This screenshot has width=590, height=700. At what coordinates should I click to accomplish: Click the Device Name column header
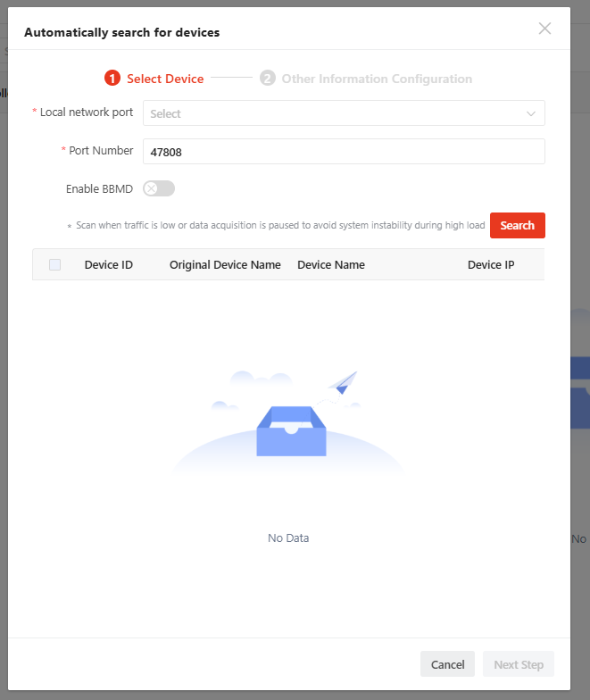pos(331,264)
